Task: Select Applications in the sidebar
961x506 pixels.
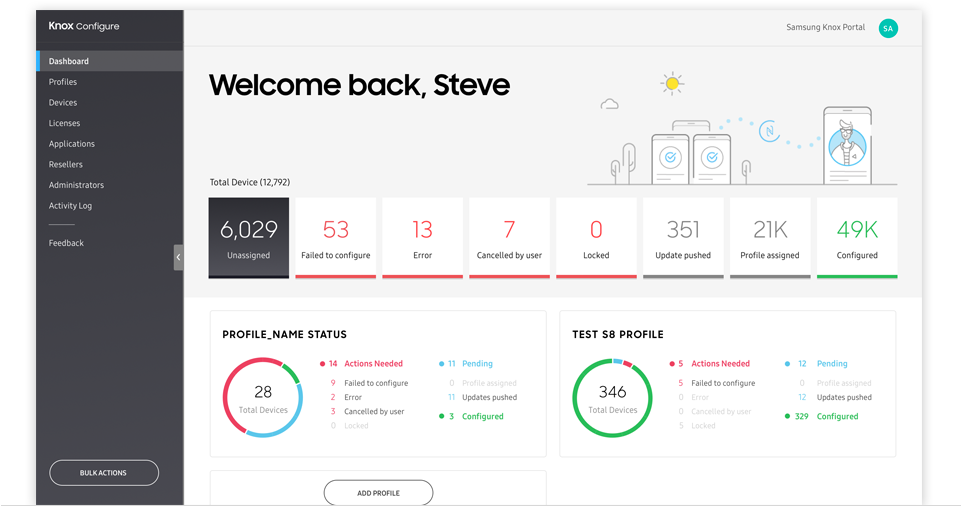Action: (72, 144)
